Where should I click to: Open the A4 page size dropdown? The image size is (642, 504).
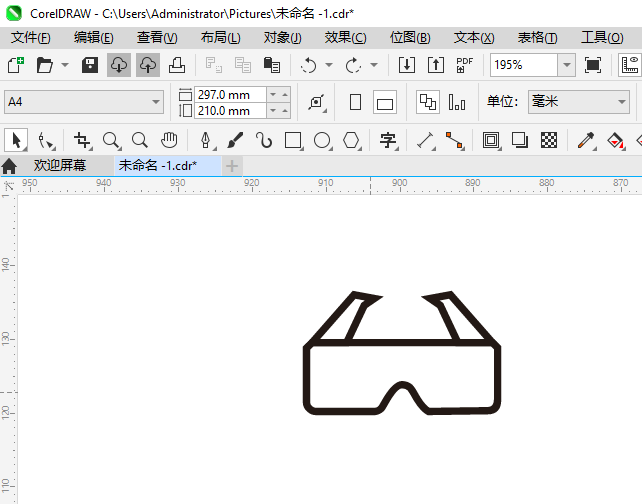coord(84,102)
